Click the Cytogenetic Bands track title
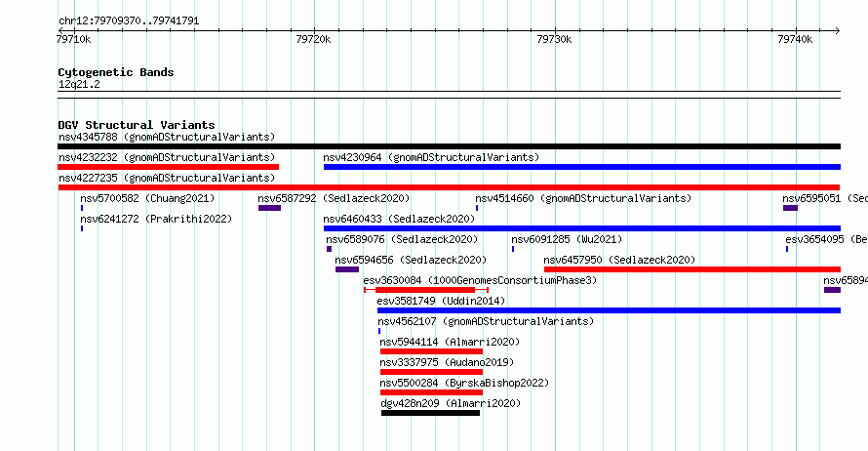This screenshot has width=868, height=451. pyautogui.click(x=116, y=72)
